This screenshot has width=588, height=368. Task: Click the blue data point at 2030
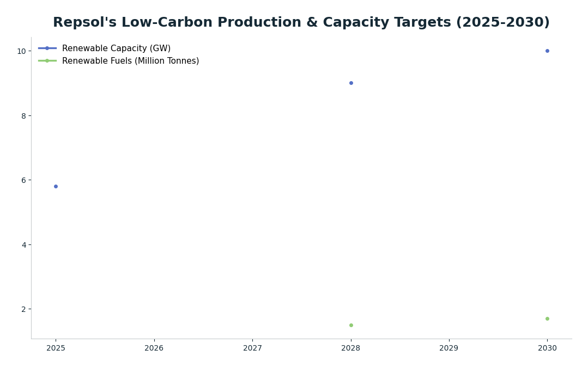click(x=548, y=51)
